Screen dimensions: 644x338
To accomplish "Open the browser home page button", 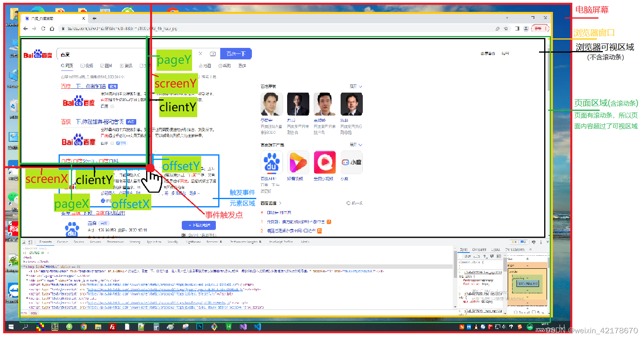I will [52, 28].
